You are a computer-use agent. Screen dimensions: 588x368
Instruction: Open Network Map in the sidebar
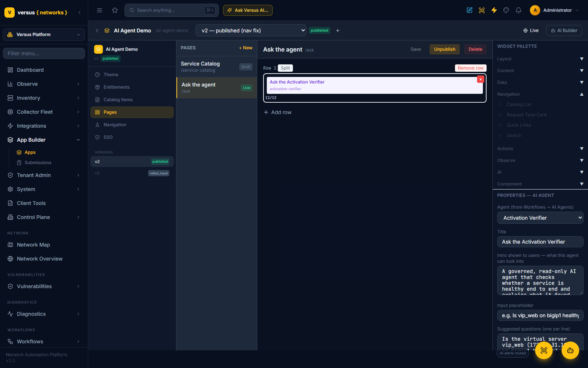[x=44, y=245]
